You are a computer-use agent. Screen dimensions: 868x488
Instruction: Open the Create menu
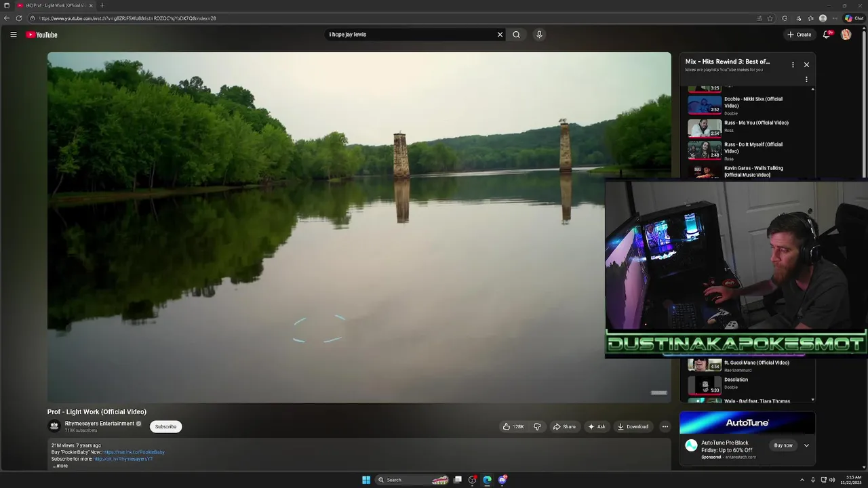point(800,35)
